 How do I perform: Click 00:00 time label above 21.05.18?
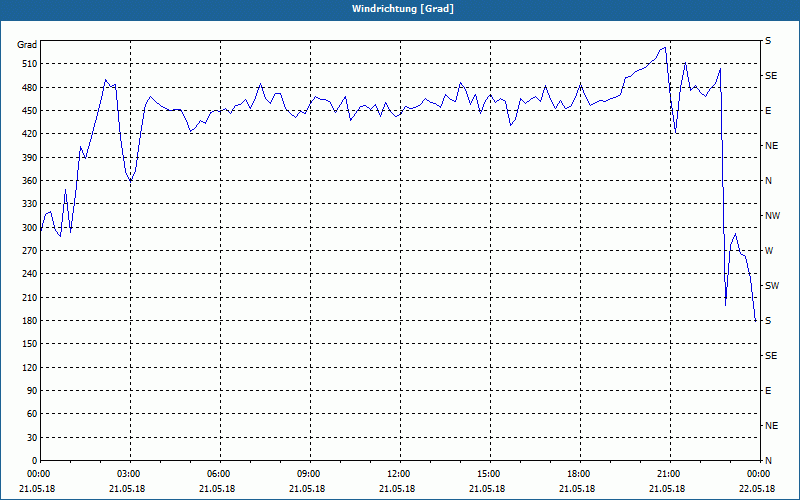(40, 474)
